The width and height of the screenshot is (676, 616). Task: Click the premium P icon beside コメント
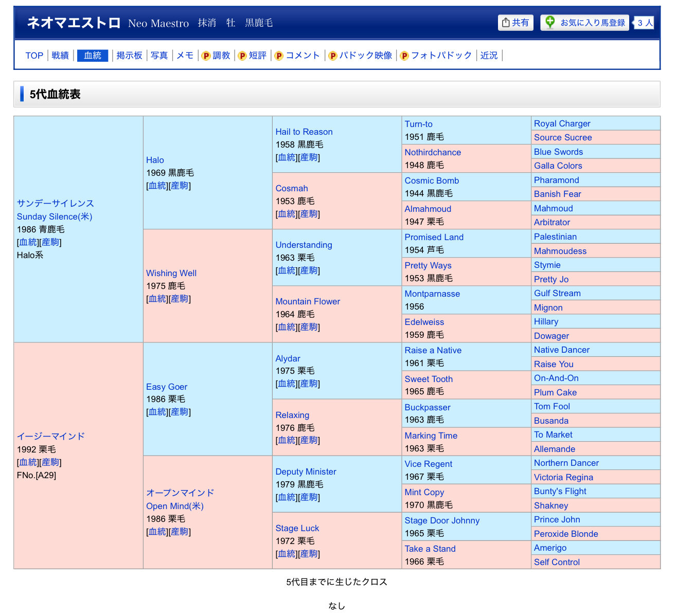coord(279,56)
